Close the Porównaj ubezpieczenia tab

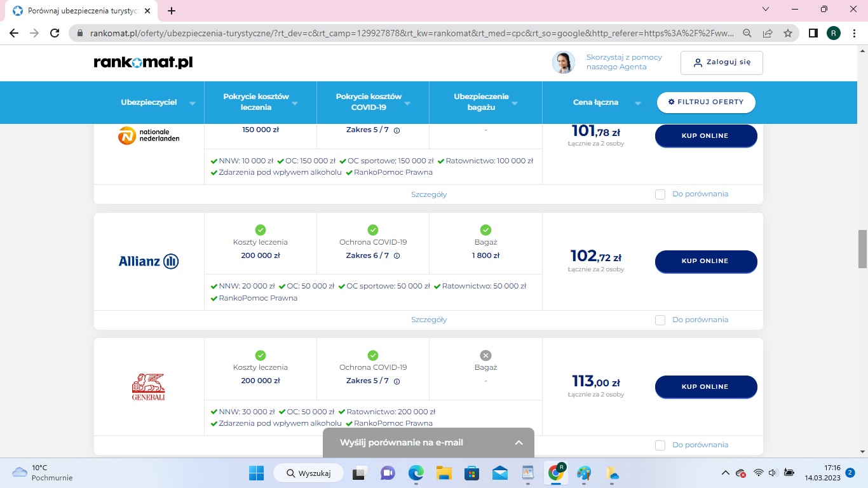click(147, 11)
